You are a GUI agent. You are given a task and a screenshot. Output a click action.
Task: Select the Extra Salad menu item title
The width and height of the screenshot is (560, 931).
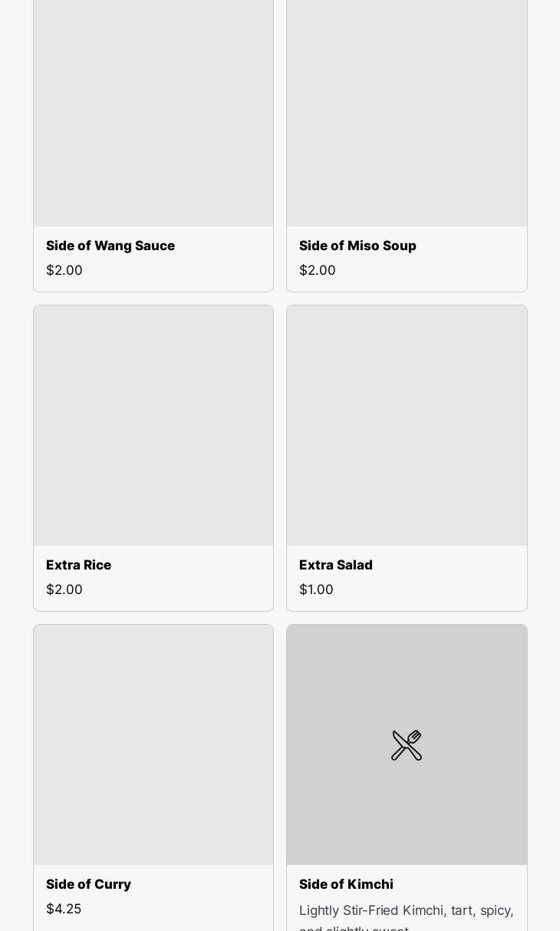click(336, 565)
